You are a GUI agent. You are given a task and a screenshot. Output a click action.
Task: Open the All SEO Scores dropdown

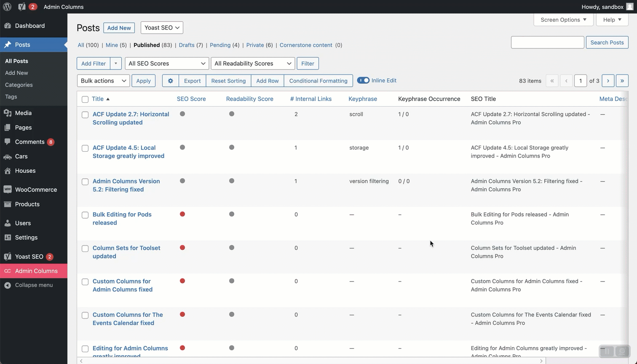pos(167,64)
